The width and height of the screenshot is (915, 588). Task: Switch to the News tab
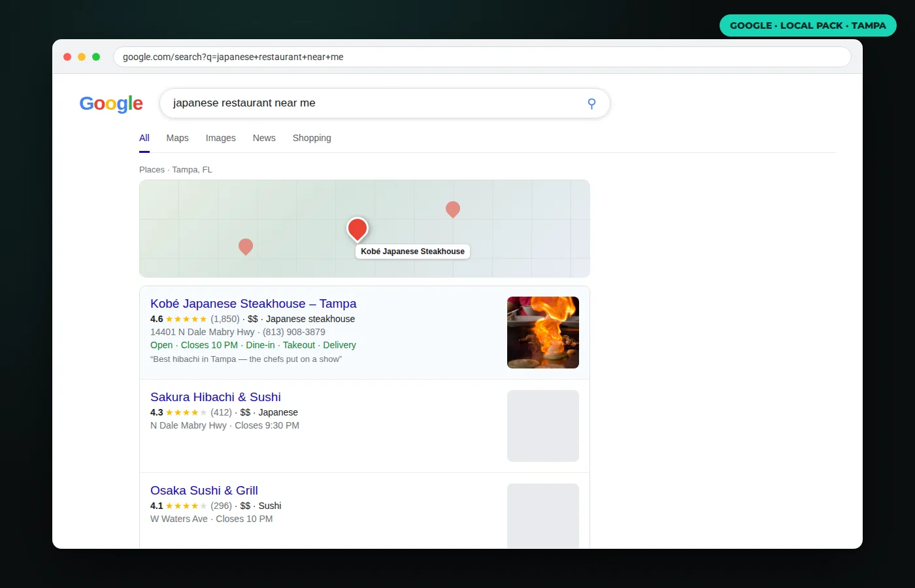point(264,138)
